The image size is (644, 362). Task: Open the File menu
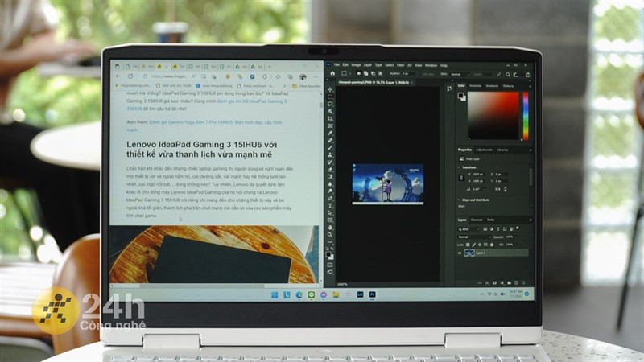(x=336, y=65)
